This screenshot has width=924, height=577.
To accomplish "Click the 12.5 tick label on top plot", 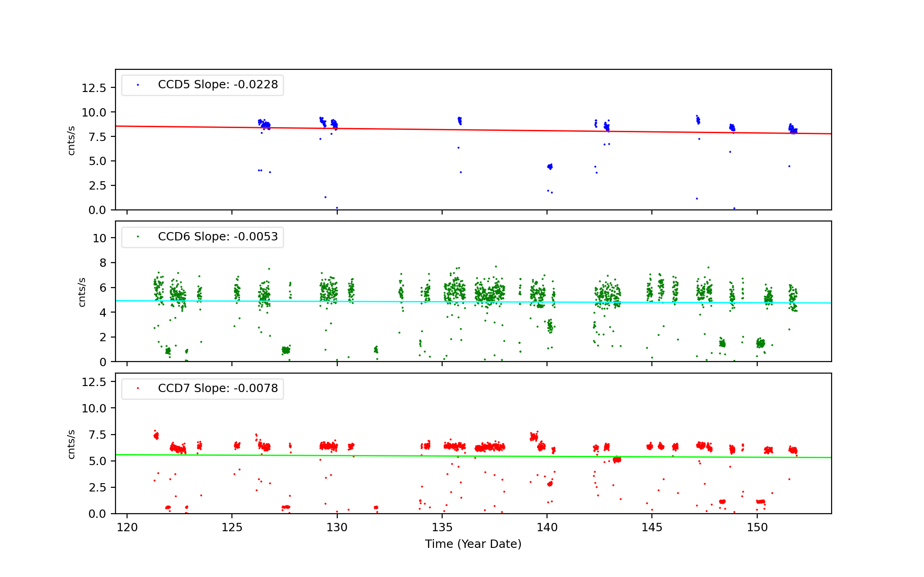I will coord(94,88).
